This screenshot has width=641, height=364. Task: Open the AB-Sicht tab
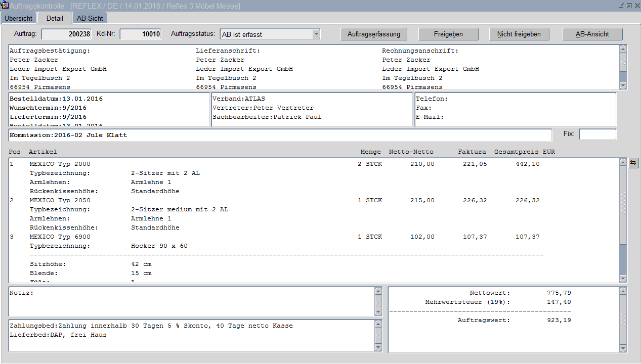pos(90,18)
